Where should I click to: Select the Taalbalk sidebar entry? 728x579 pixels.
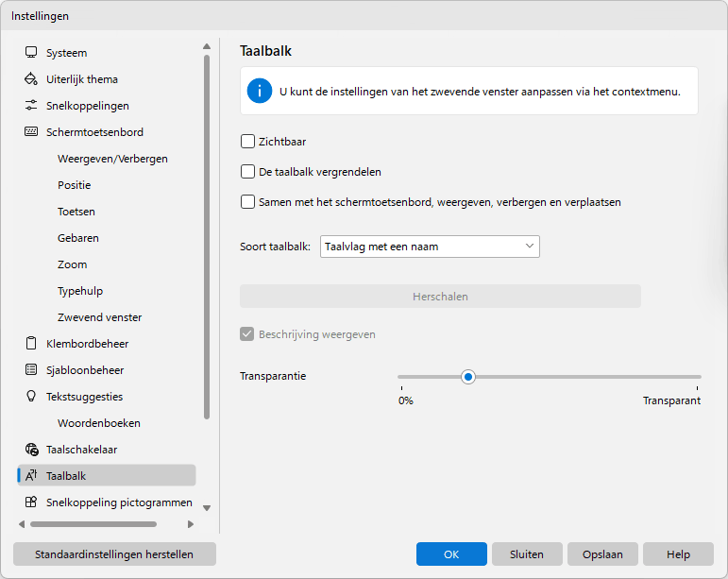pyautogui.click(x=107, y=475)
